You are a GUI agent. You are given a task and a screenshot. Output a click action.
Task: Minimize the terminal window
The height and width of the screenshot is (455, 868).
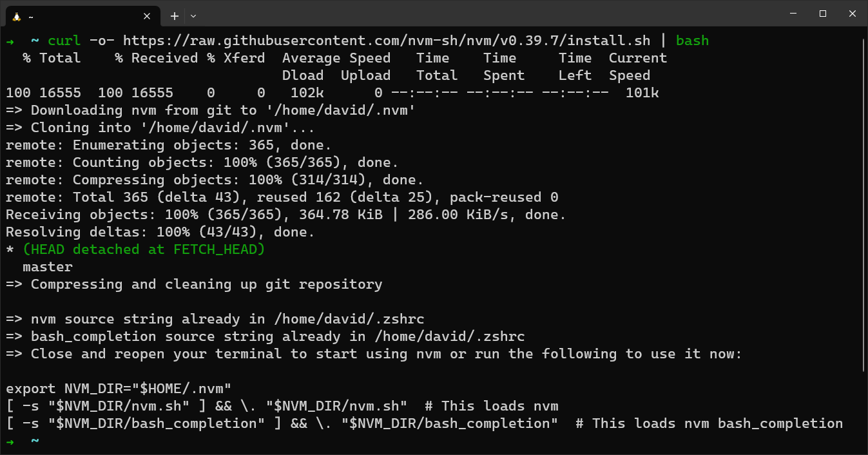click(793, 14)
